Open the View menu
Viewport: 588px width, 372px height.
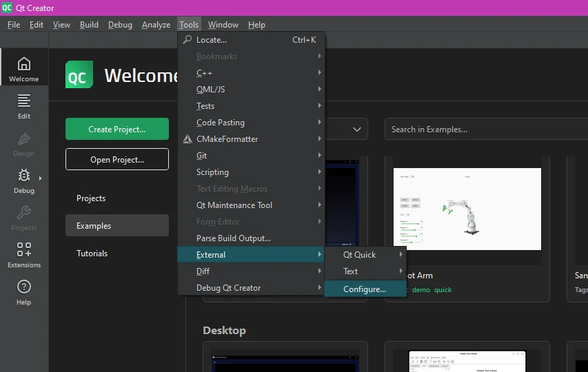(61, 25)
